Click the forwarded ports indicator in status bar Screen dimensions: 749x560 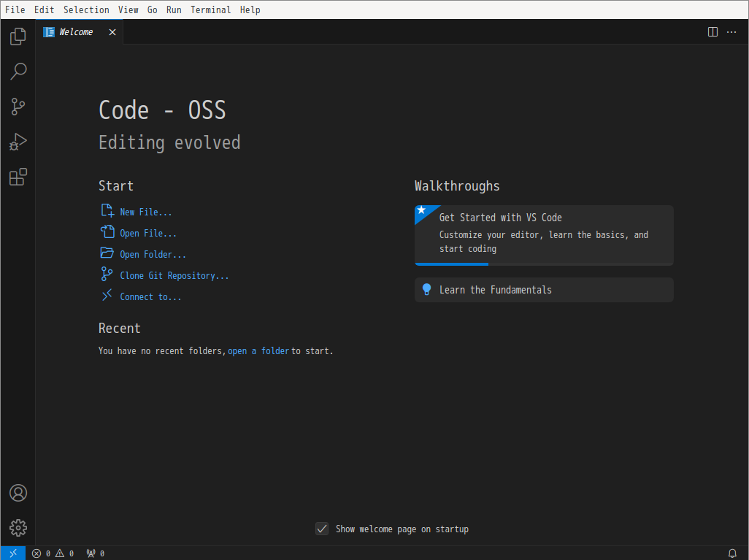95,553
